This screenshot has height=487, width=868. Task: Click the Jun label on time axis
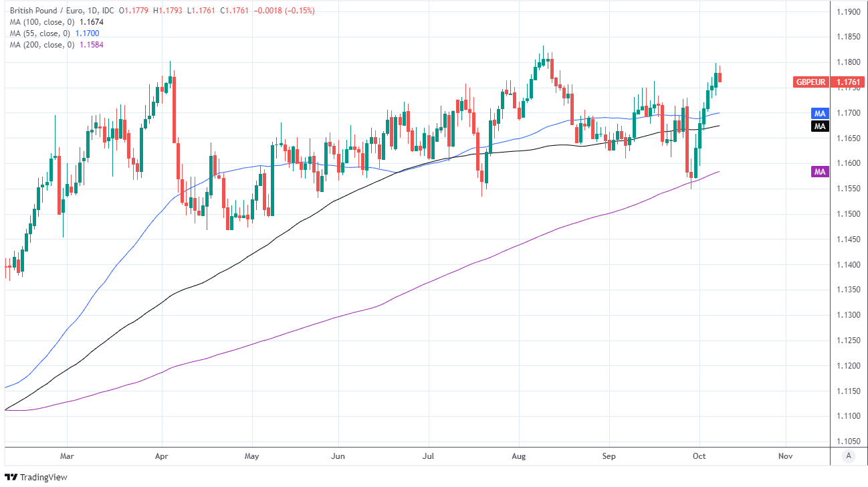[338, 456]
